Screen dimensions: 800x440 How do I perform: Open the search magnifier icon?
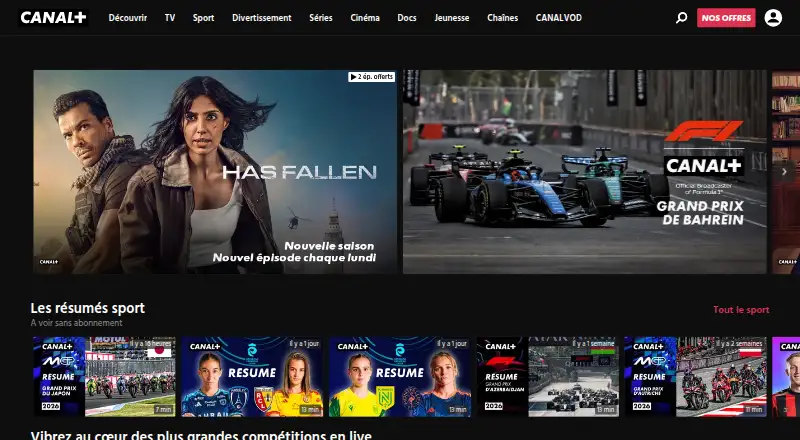coord(681,18)
